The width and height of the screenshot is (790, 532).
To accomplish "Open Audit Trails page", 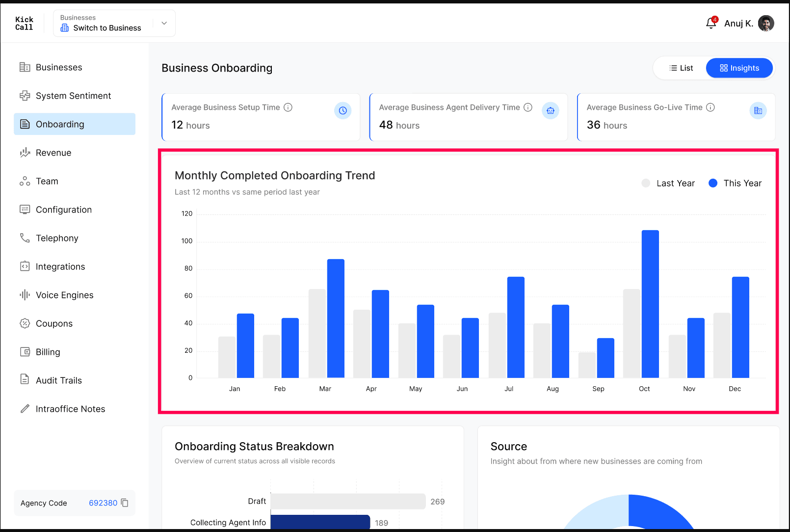I will point(75,380).
